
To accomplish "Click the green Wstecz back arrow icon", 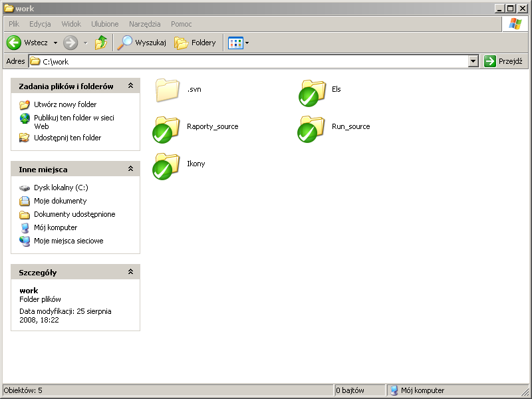I will (x=14, y=43).
